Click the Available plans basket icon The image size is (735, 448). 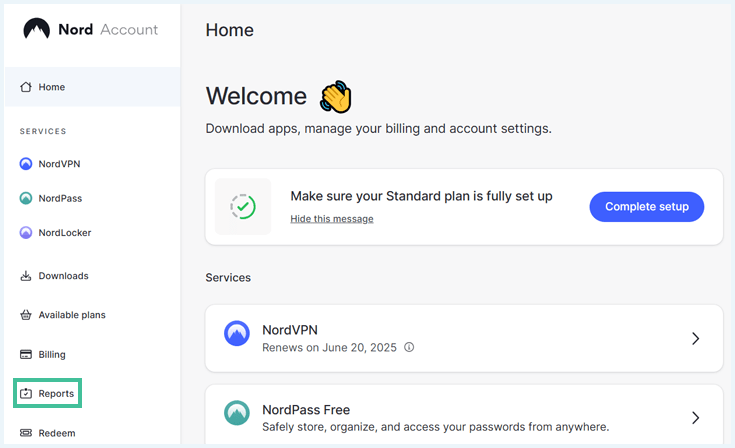(x=26, y=315)
